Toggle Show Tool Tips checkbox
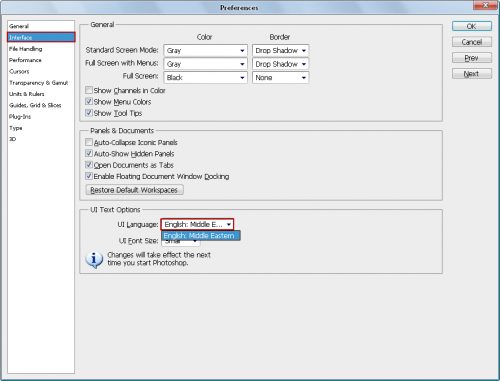500x381 pixels. click(x=89, y=113)
